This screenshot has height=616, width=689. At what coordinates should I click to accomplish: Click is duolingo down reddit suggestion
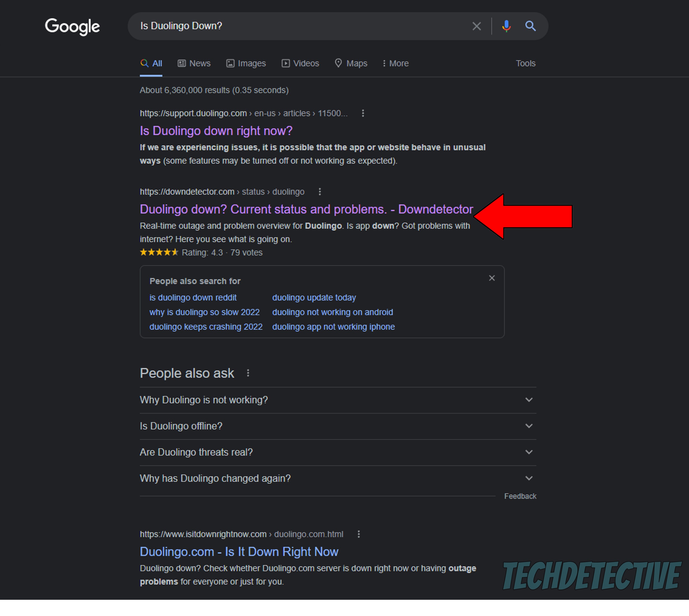(x=193, y=297)
